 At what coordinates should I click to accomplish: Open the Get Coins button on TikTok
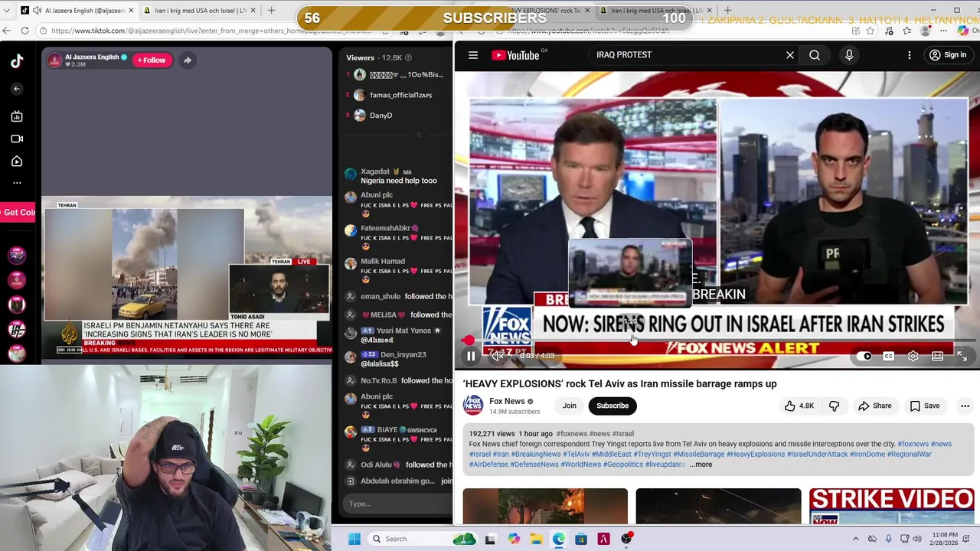coord(18,212)
